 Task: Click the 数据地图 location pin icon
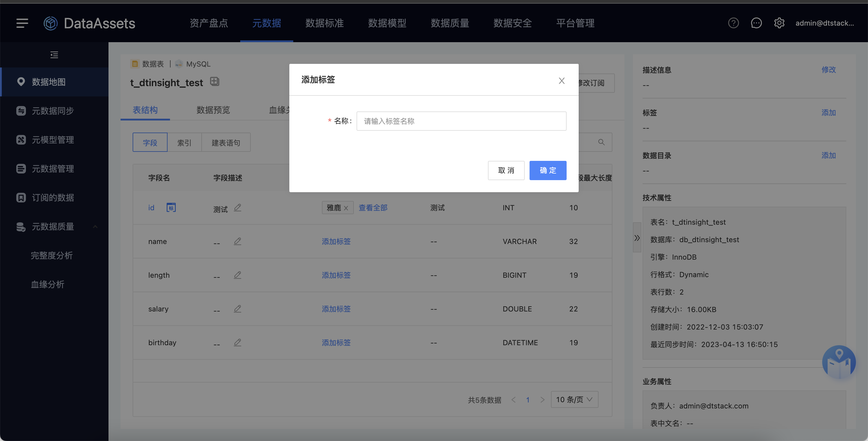point(21,82)
